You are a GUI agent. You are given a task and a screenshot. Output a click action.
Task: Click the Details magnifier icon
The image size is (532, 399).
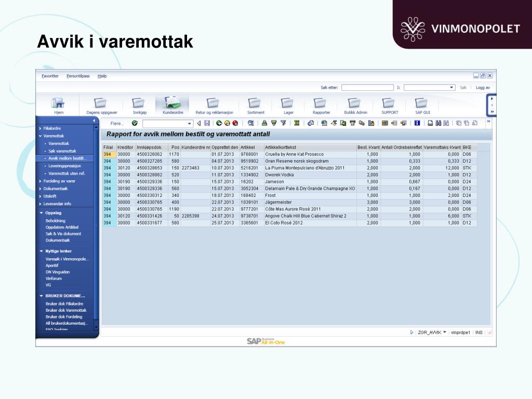[x=251, y=123]
